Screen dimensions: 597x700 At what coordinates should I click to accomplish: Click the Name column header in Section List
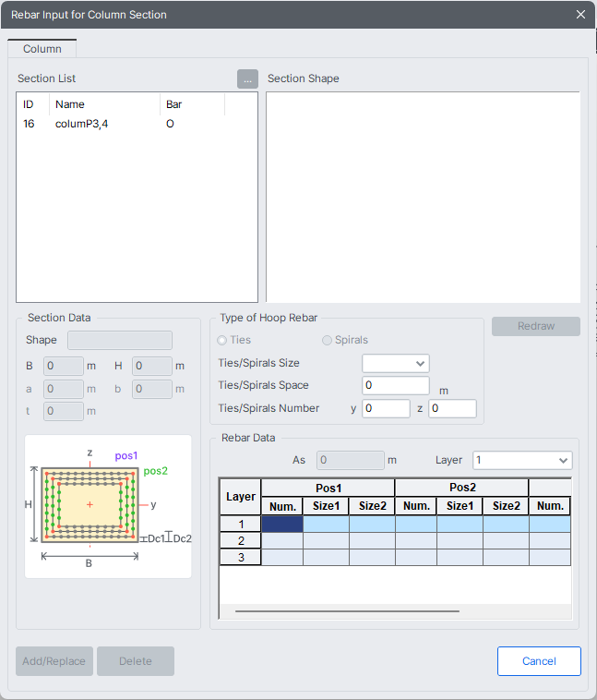pyautogui.click(x=104, y=104)
